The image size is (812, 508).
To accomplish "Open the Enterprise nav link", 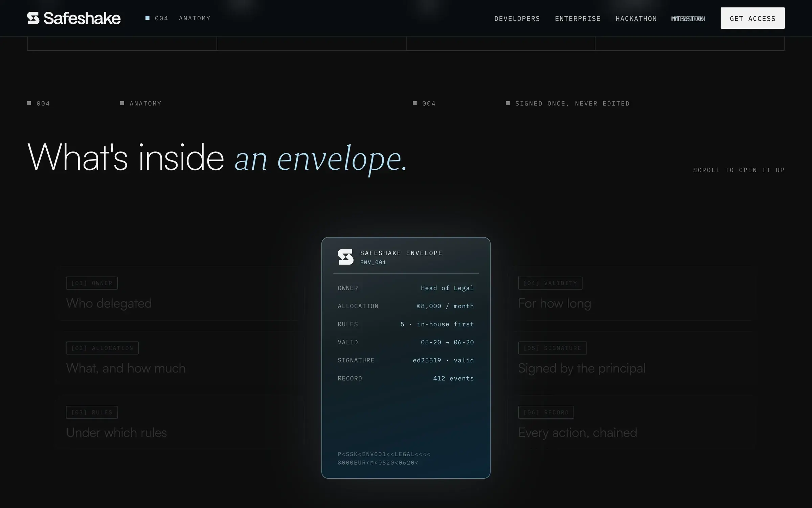I will click(x=578, y=19).
